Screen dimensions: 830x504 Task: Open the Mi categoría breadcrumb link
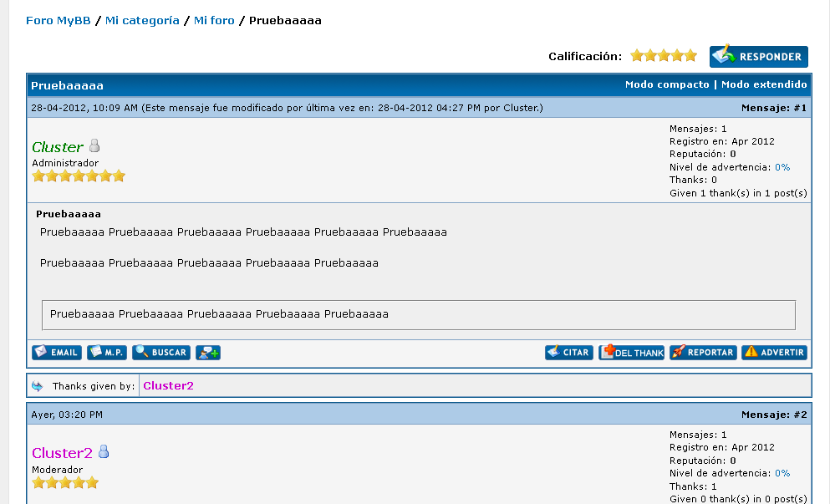[x=142, y=20]
